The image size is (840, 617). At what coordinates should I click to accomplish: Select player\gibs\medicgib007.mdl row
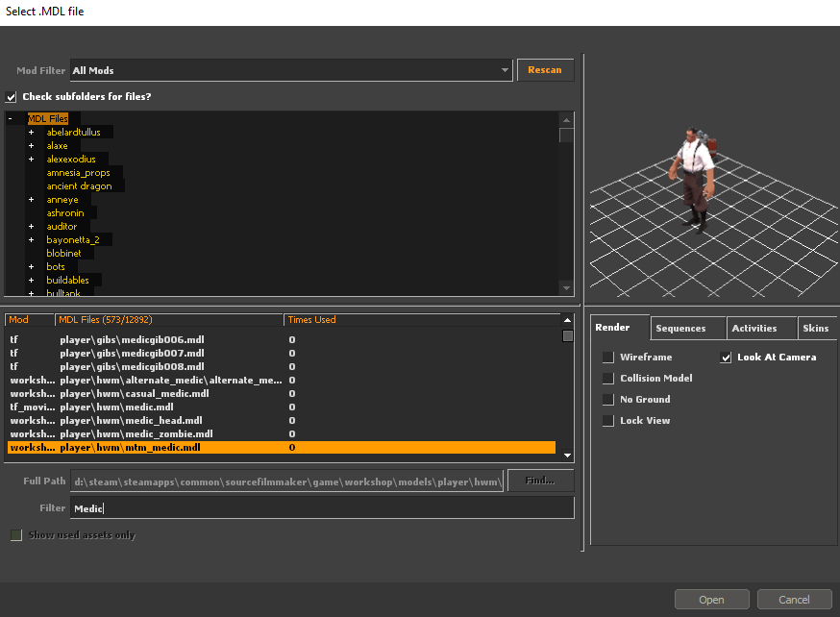tap(282, 353)
